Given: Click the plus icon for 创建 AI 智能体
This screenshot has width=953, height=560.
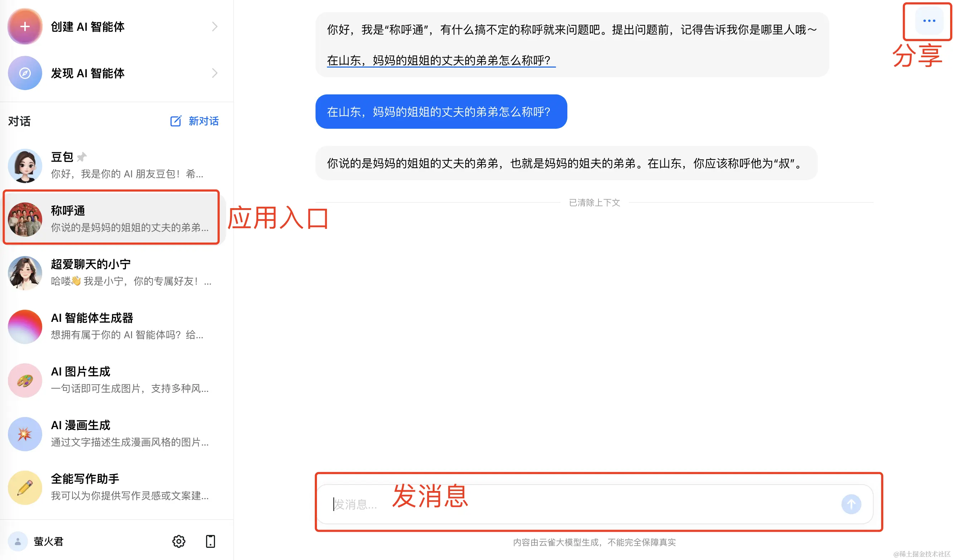Looking at the screenshot, I should tap(25, 26).
